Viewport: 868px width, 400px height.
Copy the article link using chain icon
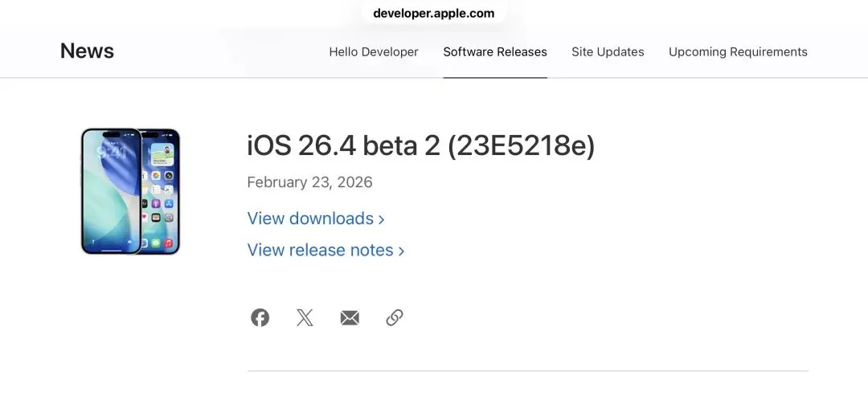click(395, 317)
